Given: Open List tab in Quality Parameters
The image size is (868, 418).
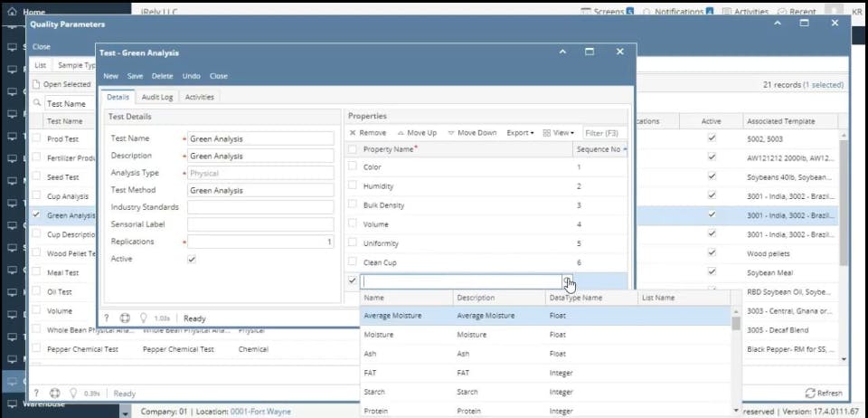Looking at the screenshot, I should tap(40, 65).
